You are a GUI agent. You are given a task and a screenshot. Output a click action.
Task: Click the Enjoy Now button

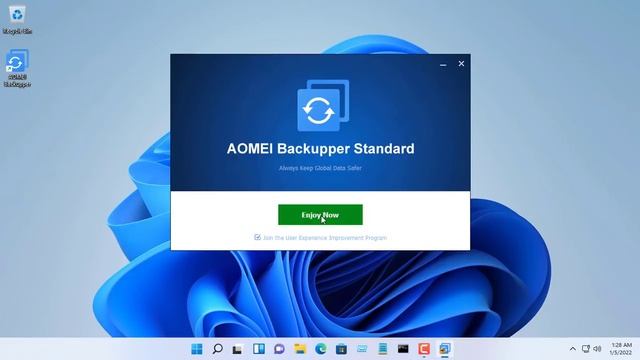(x=320, y=215)
